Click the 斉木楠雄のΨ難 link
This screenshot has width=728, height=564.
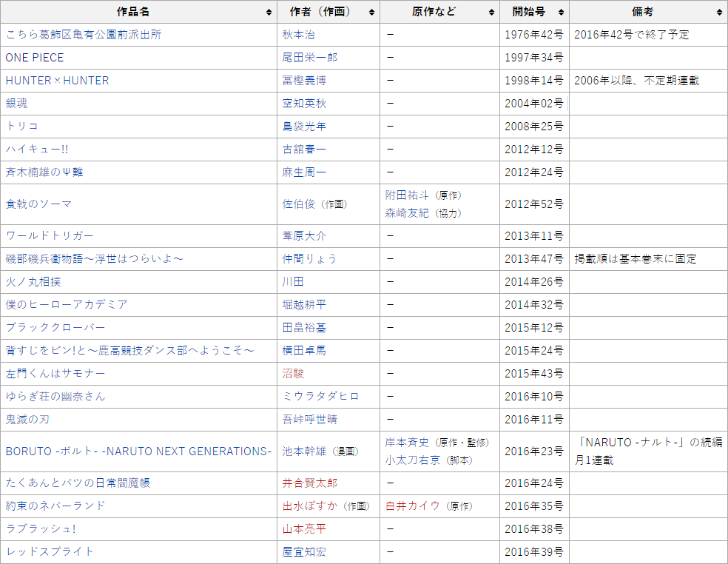[44, 172]
